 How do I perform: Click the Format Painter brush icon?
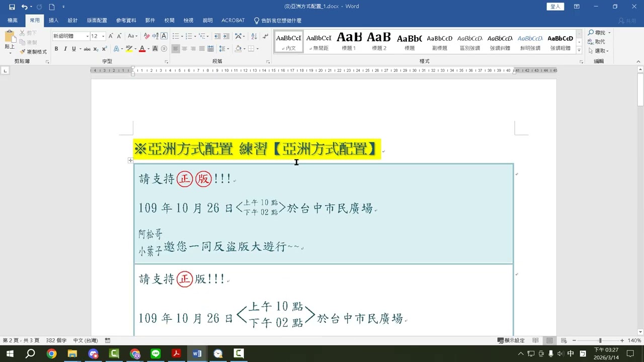[23, 51]
